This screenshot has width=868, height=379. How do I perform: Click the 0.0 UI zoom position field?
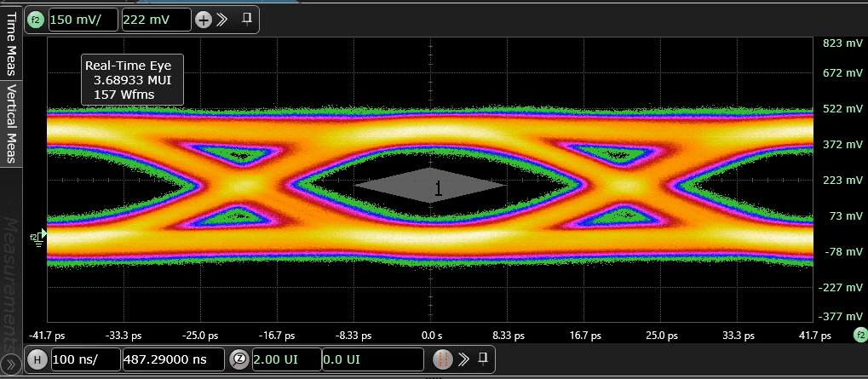tap(372, 359)
